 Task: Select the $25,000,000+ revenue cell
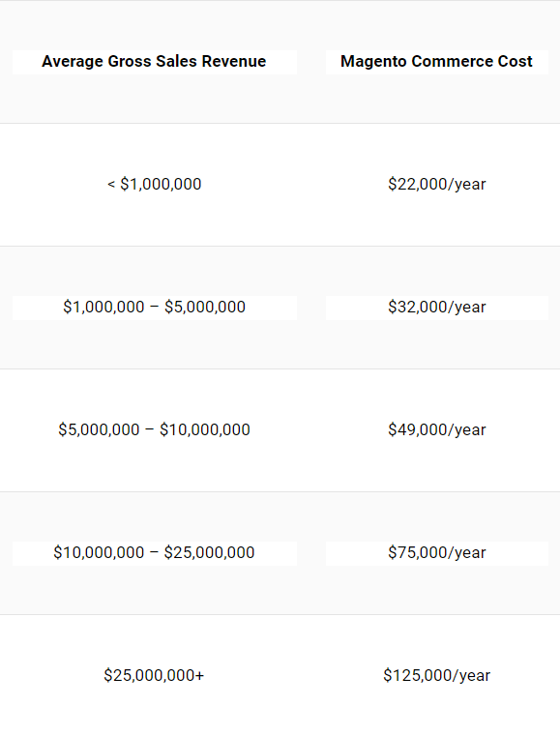[x=154, y=675]
